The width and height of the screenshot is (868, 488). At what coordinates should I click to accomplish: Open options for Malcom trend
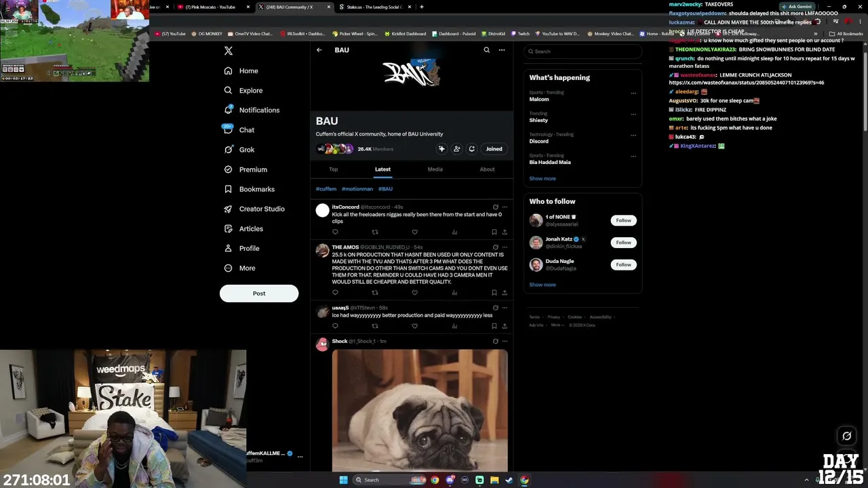pos(633,94)
